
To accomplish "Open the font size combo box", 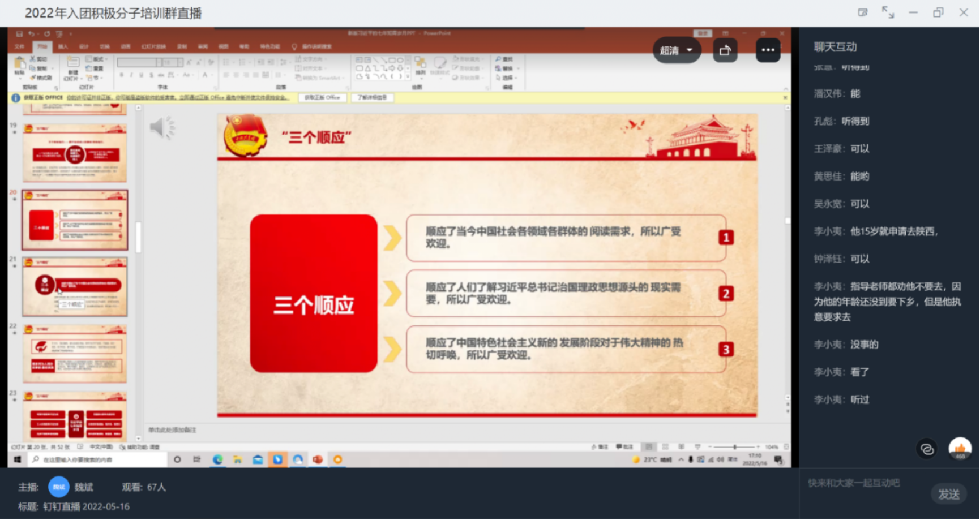I will click(173, 62).
